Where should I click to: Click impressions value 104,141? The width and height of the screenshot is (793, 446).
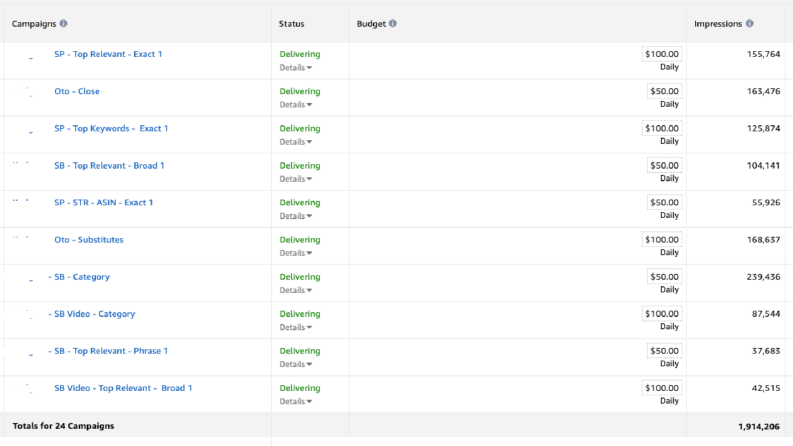pos(763,165)
